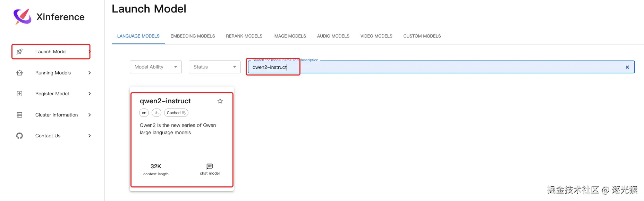Click the 'zh' language chip
This screenshot has height=201, width=644.
tap(156, 113)
